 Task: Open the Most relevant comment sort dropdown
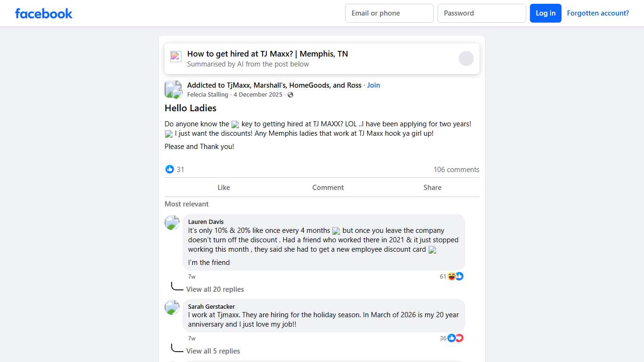pos(187,204)
